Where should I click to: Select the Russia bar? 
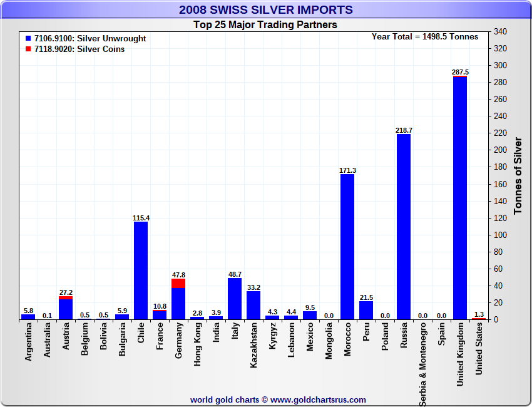click(x=404, y=227)
